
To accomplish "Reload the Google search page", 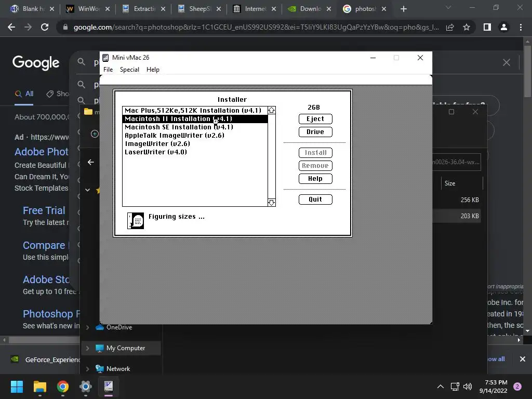I will pos(45,27).
